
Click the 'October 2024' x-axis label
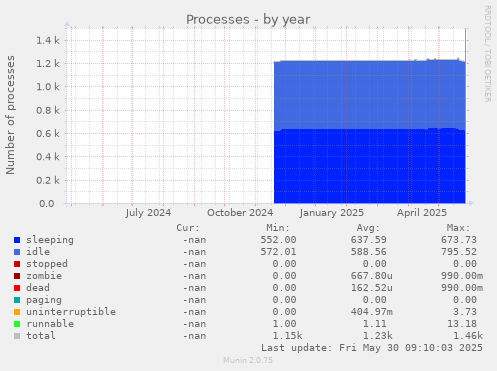(240, 213)
